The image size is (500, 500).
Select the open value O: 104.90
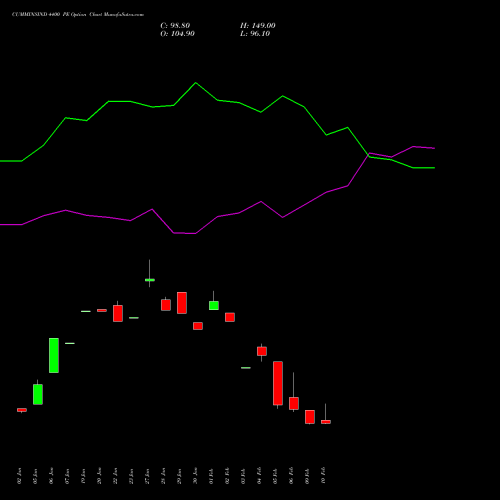pyautogui.click(x=177, y=34)
